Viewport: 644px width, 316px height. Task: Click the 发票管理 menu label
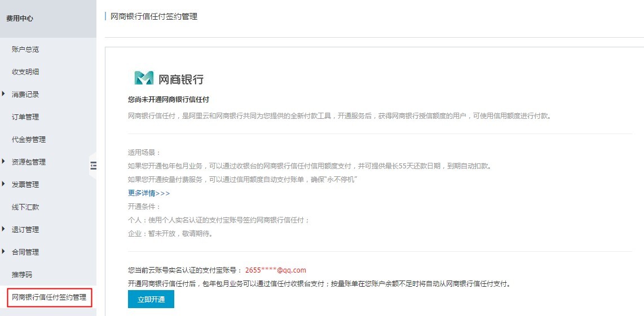(25, 185)
